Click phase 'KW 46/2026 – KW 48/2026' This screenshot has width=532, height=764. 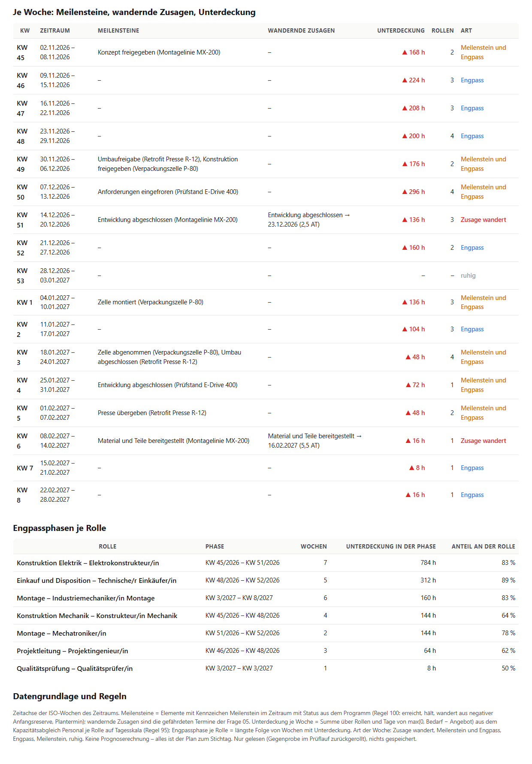(x=242, y=651)
